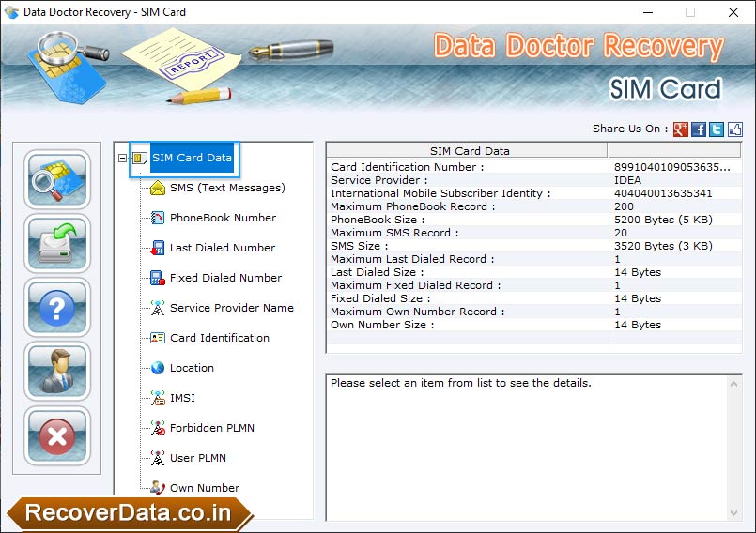Choose Forbidden PLMN tree item
The width and height of the screenshot is (756, 533).
[211, 428]
